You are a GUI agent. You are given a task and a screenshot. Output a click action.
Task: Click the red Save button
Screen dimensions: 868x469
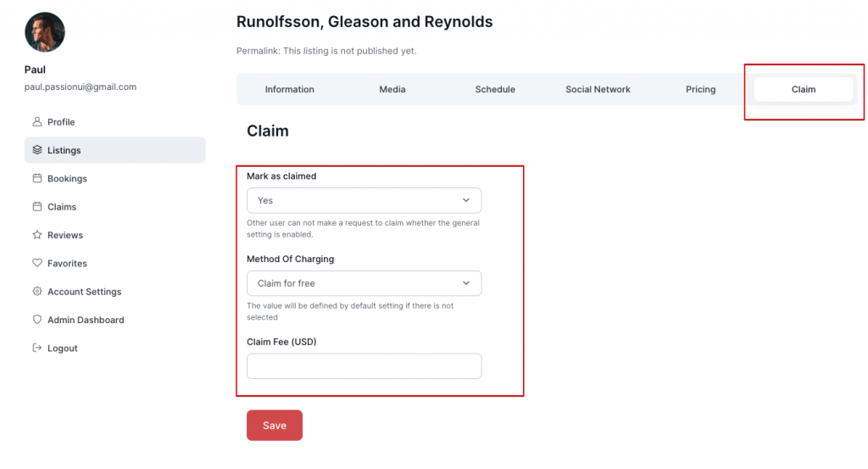275,425
